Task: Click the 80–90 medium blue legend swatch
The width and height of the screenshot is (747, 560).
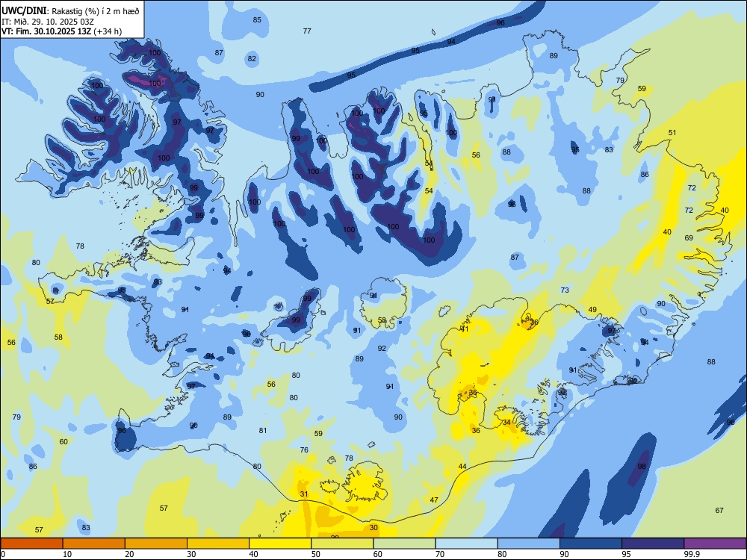Action: click(x=529, y=544)
